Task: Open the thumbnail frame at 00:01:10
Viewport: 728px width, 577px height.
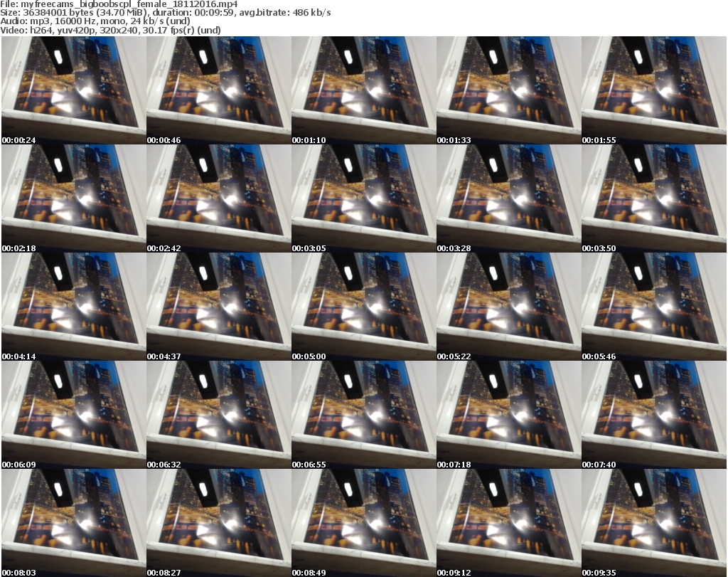Action: click(363, 90)
